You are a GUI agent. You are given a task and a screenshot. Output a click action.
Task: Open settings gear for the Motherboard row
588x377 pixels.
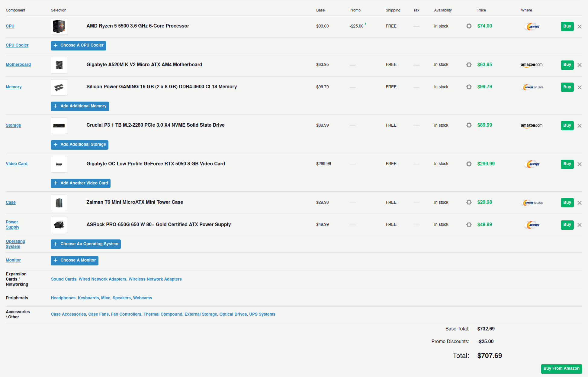[x=469, y=65]
